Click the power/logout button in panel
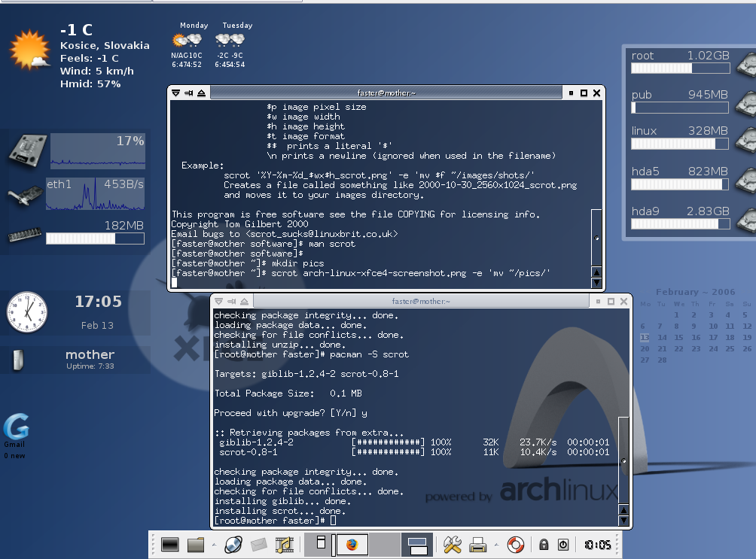Image resolution: width=756 pixels, height=559 pixels. [563, 544]
